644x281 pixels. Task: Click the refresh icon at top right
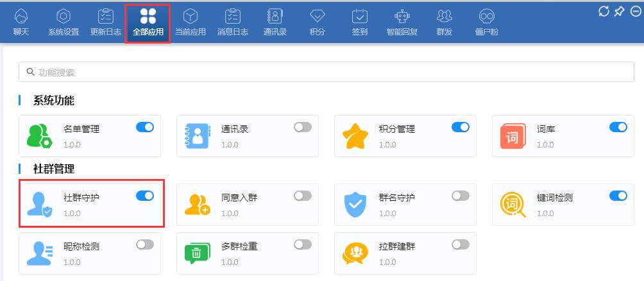(604, 11)
